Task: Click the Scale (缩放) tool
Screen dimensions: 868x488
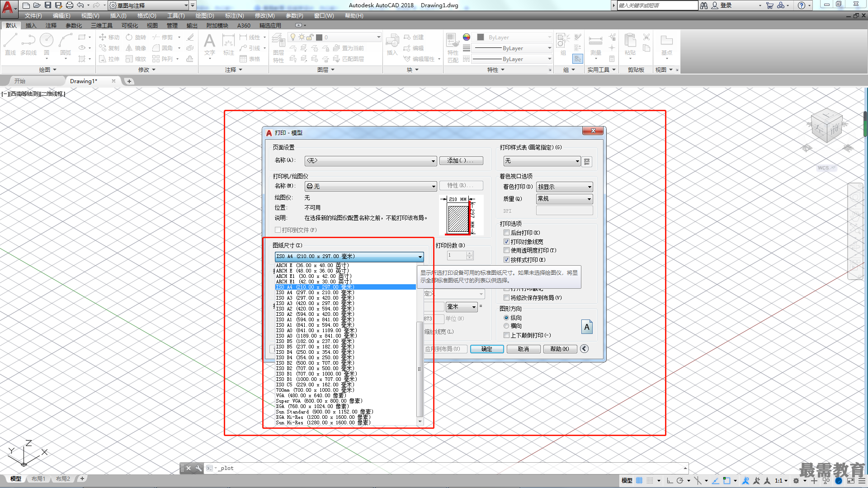Action: coord(136,59)
